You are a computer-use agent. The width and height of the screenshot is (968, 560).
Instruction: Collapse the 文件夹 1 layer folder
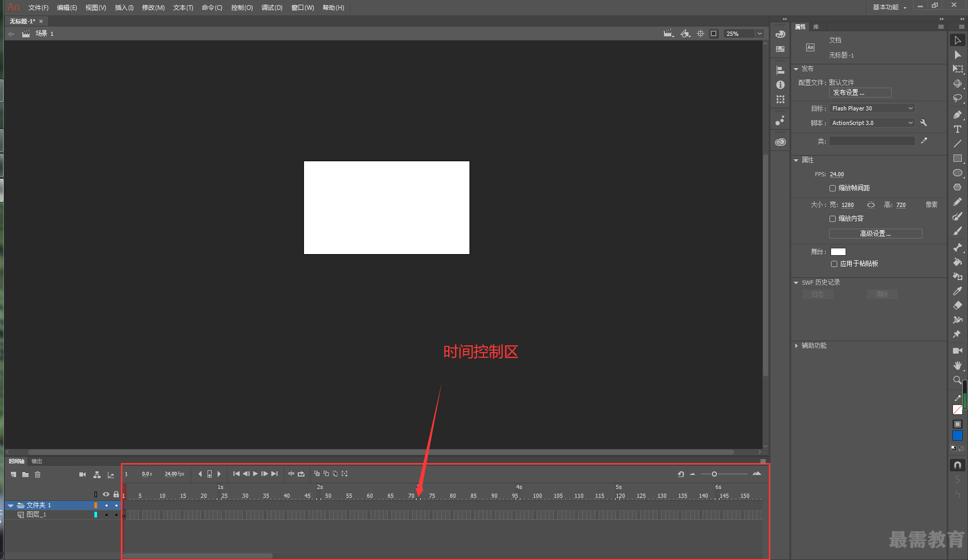[x=10, y=505]
